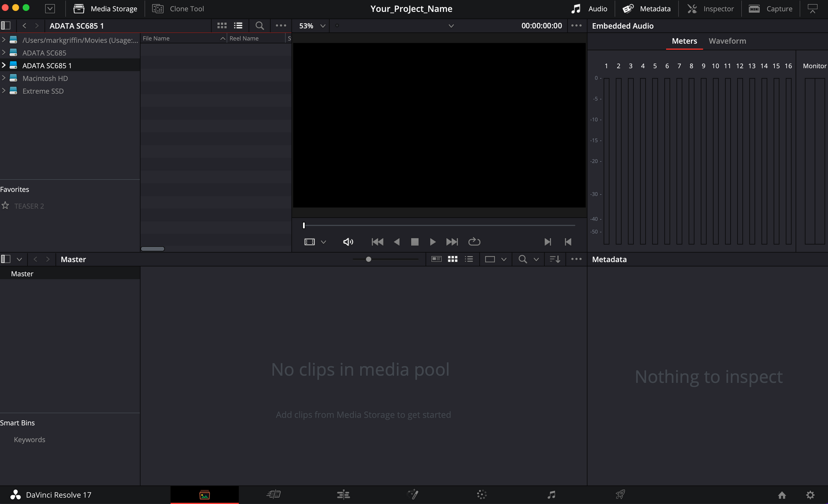Click the Clone Tool icon
Image resolution: width=828 pixels, height=504 pixels.
coord(158,9)
